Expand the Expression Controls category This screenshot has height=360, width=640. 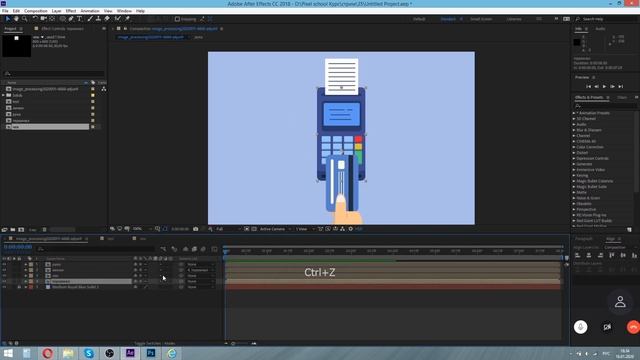(574, 158)
